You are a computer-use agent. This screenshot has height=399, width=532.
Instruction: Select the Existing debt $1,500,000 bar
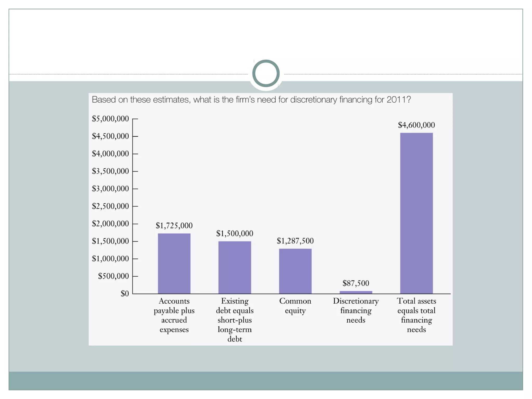(235, 267)
